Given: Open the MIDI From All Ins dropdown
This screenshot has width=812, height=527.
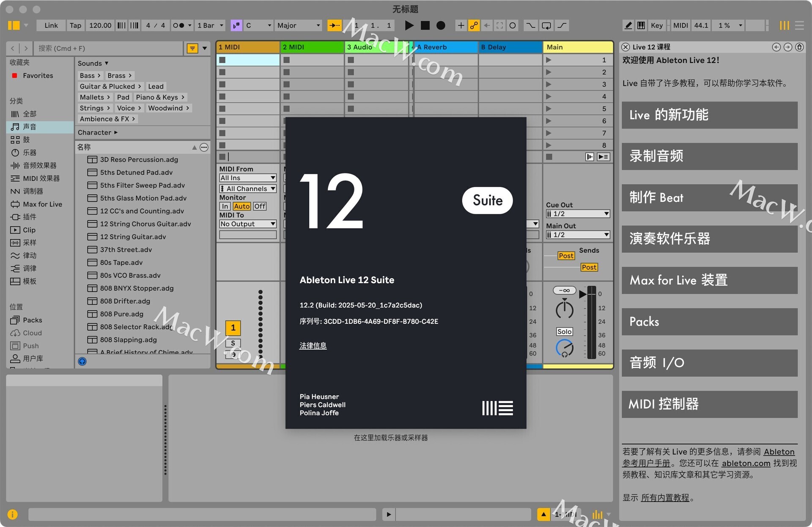Looking at the screenshot, I should 248,178.
